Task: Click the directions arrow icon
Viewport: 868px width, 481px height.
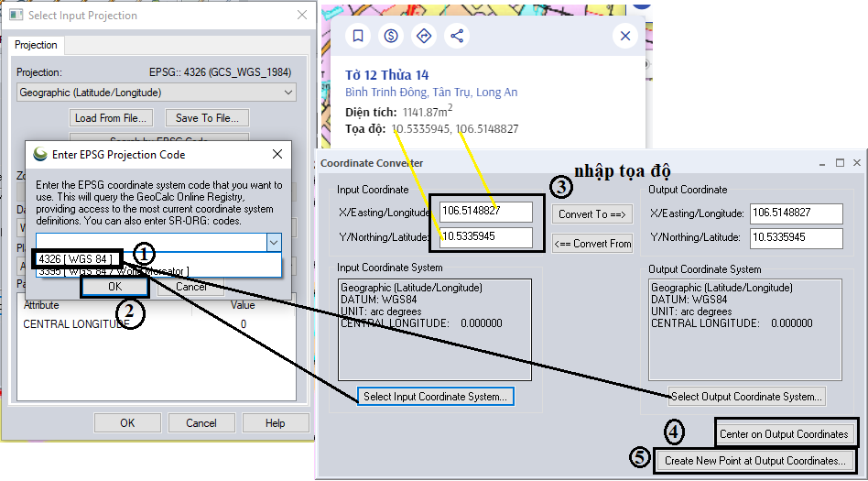Action: 424,36
